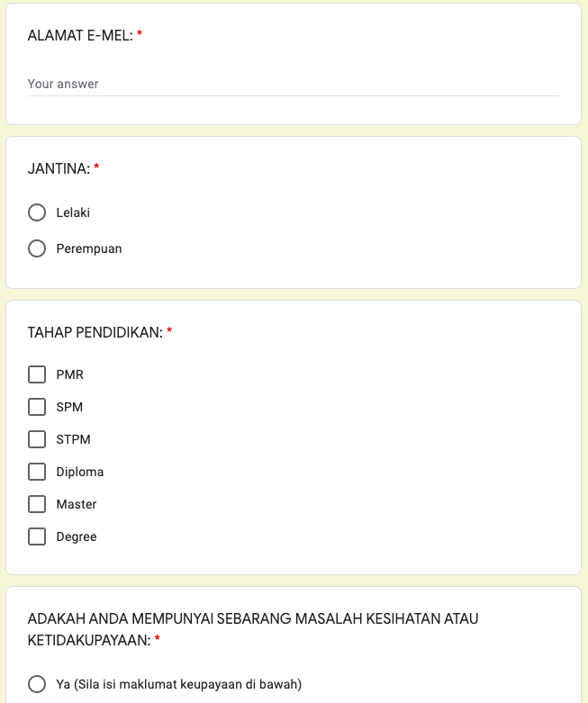
Task: Click the ALAMAT E-MEL question title
Action: (x=80, y=36)
